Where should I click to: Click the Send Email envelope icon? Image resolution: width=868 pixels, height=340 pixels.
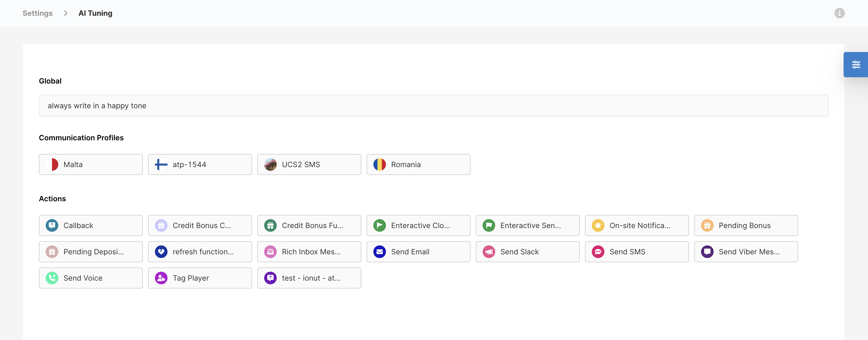tap(379, 252)
